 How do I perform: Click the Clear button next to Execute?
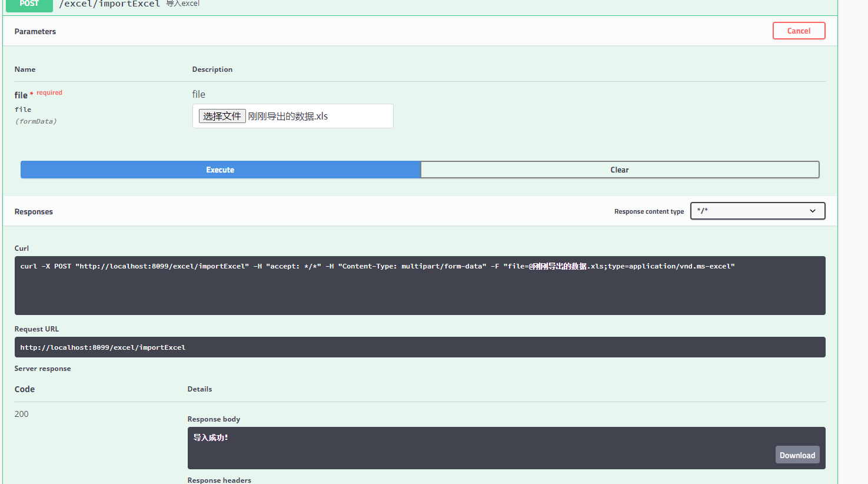(619, 170)
